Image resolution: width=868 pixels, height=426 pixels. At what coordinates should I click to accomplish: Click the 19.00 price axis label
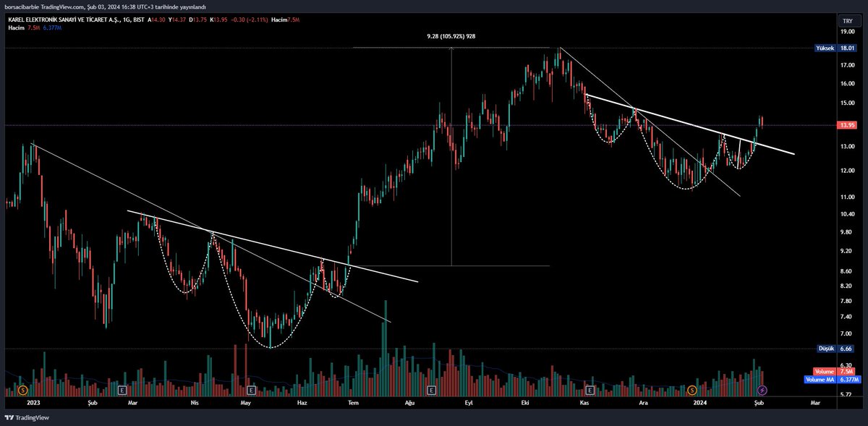(847, 32)
